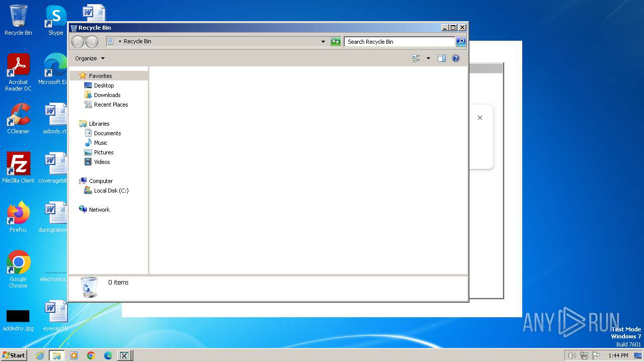
Task: Close the popup with X in background window
Action: click(x=480, y=118)
